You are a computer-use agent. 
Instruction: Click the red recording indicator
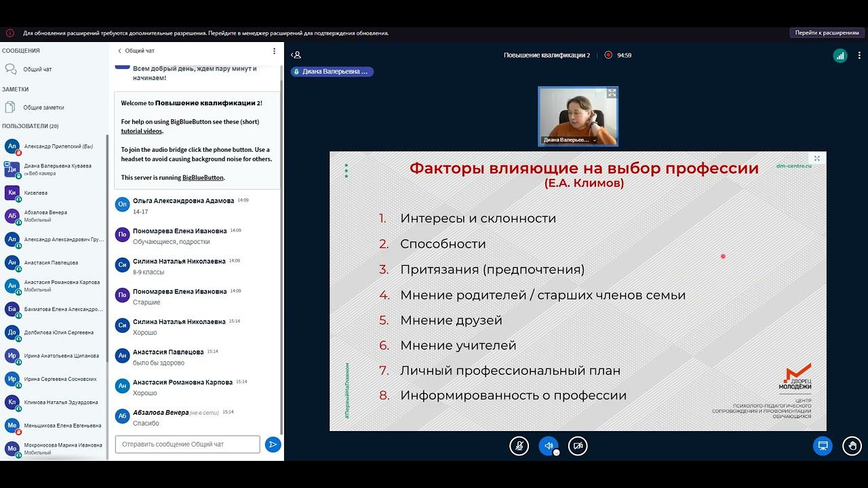coord(608,55)
